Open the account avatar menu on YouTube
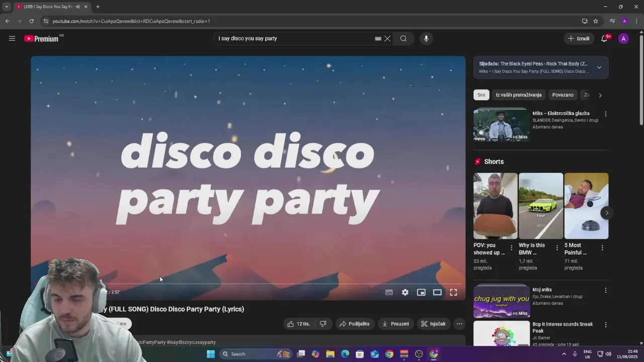This screenshot has width=644, height=362. (x=623, y=39)
